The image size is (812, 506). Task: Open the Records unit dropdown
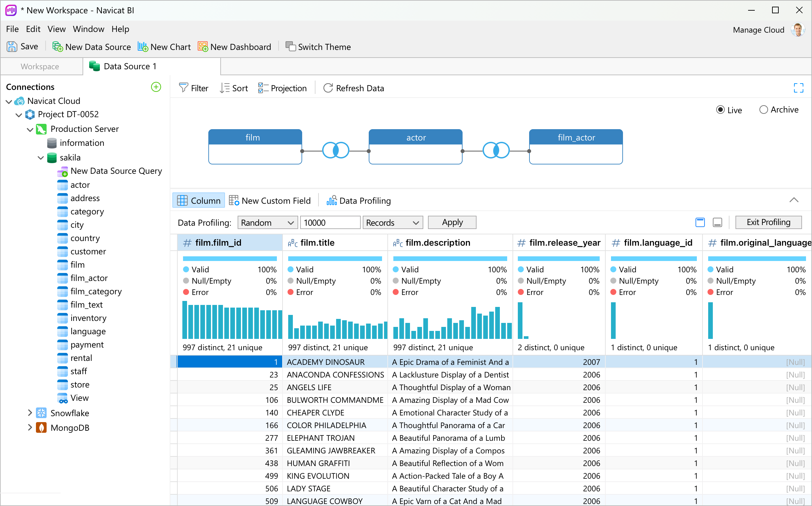(392, 223)
